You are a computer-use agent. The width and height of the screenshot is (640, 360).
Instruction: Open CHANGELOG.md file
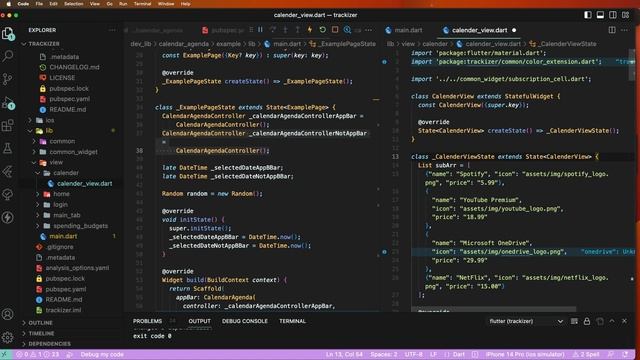point(74,67)
